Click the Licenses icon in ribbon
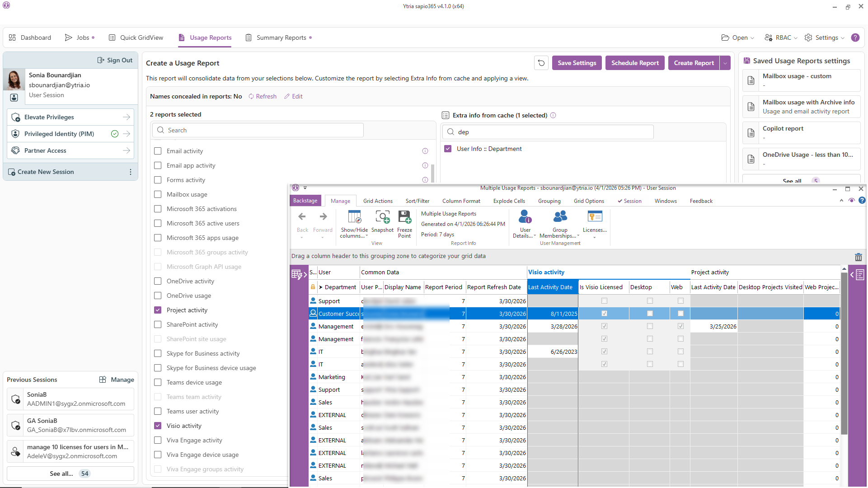The image size is (868, 488). [x=594, y=217]
